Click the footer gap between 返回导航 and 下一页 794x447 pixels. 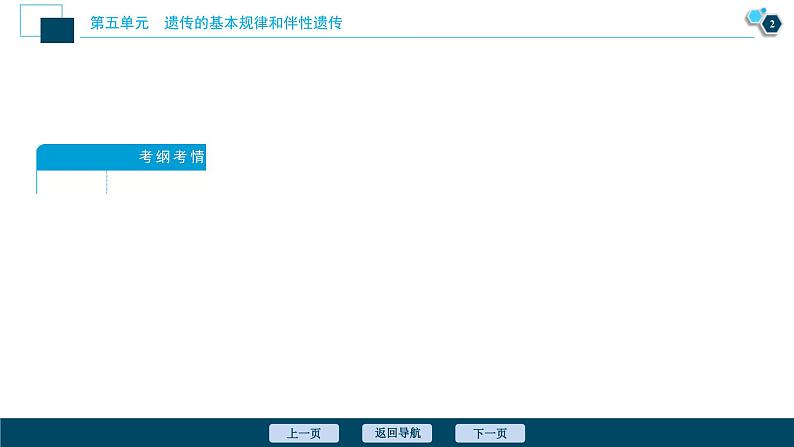point(444,433)
